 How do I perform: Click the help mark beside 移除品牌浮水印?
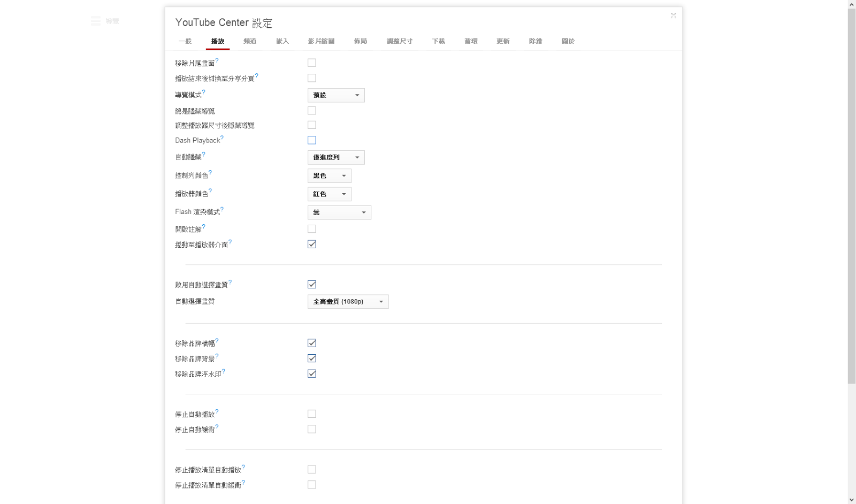224,371
